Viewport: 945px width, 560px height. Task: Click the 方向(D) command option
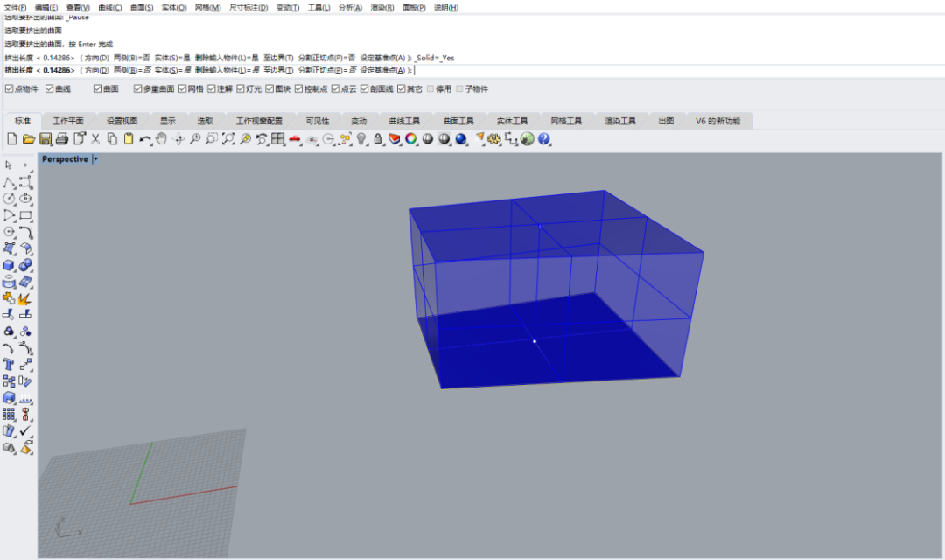pyautogui.click(x=94, y=70)
